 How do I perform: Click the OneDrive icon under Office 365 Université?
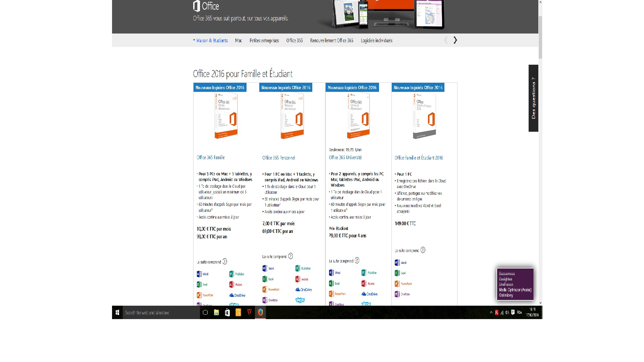pyautogui.click(x=364, y=294)
